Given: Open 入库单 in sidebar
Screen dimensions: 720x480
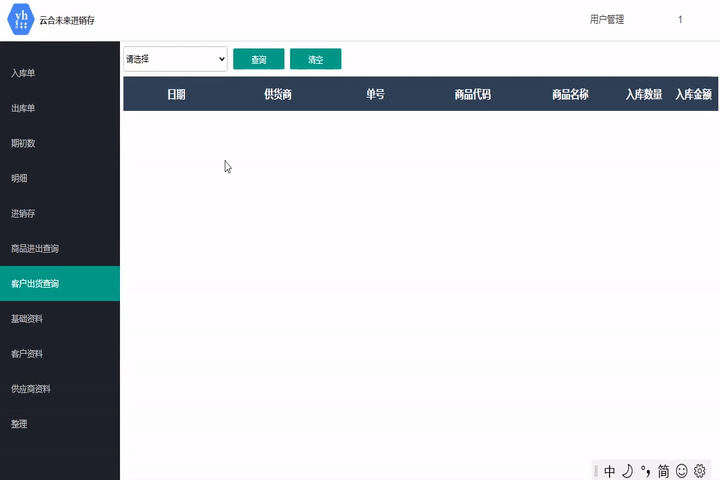Looking at the screenshot, I should point(24,74).
